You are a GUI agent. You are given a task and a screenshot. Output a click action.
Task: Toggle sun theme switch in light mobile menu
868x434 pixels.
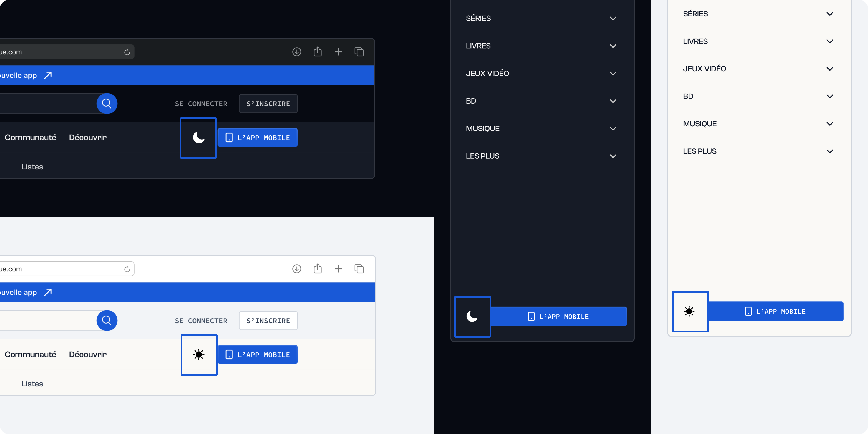[x=689, y=311]
